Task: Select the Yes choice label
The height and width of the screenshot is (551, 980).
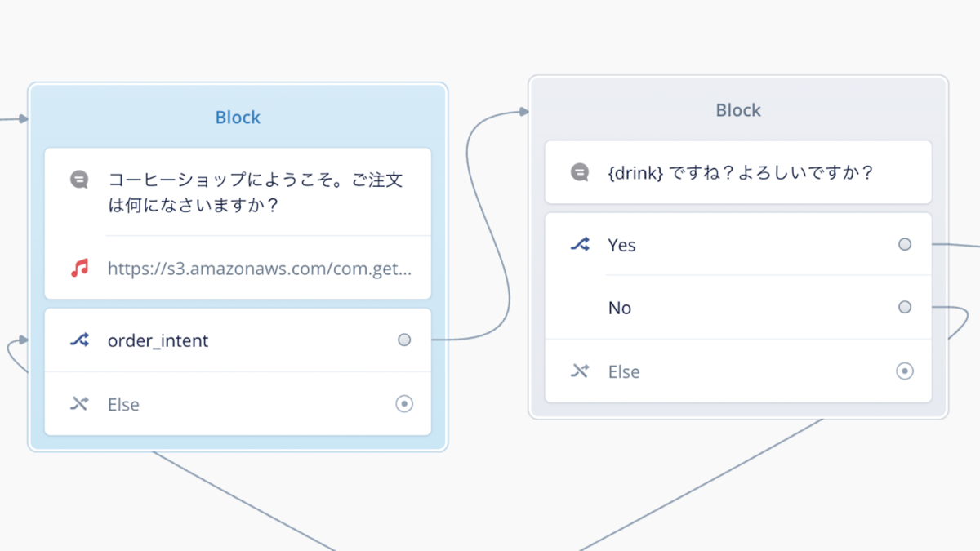Action: 621,245
